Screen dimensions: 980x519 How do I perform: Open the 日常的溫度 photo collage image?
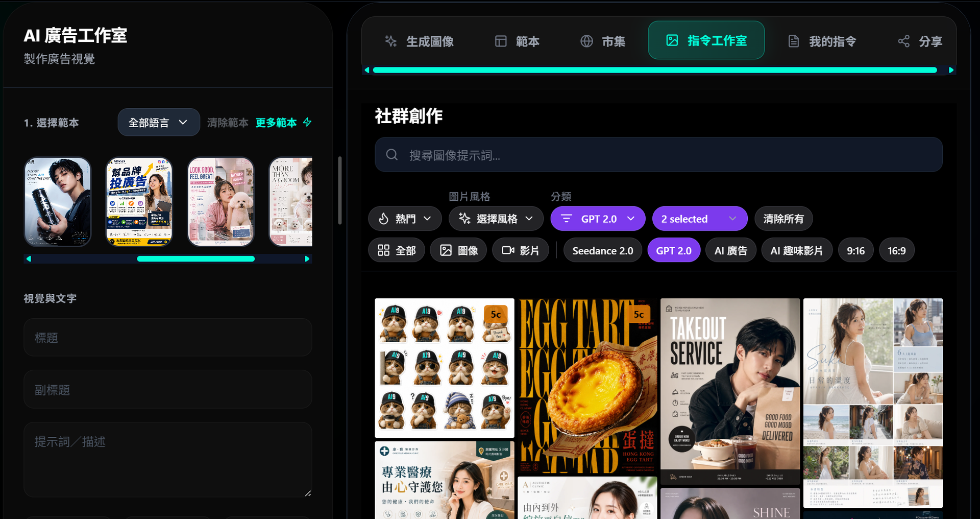click(x=873, y=403)
